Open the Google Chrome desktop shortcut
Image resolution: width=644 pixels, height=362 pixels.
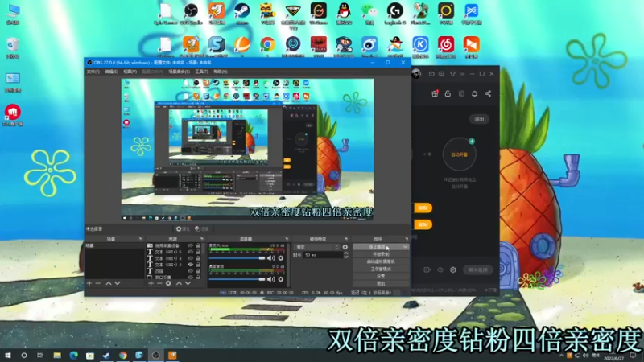[x=267, y=46]
